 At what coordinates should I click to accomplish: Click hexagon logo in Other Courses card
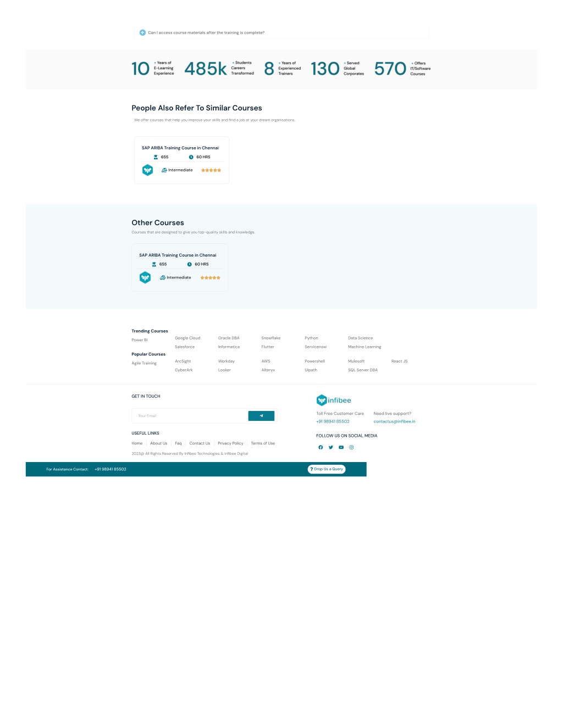[x=145, y=277]
